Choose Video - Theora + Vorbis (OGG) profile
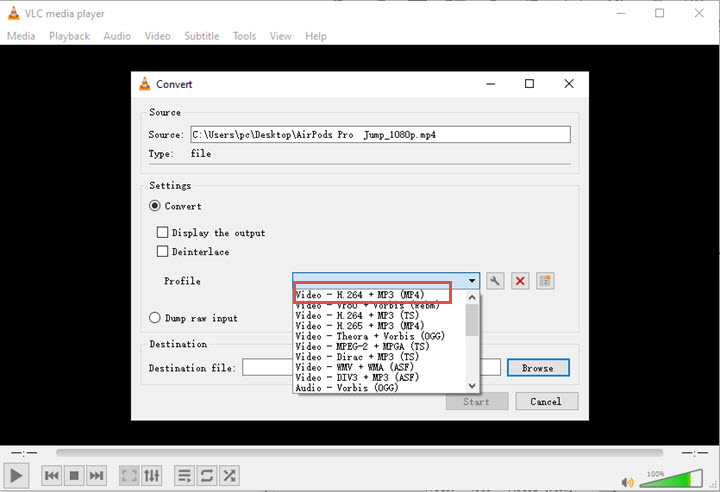 [370, 336]
